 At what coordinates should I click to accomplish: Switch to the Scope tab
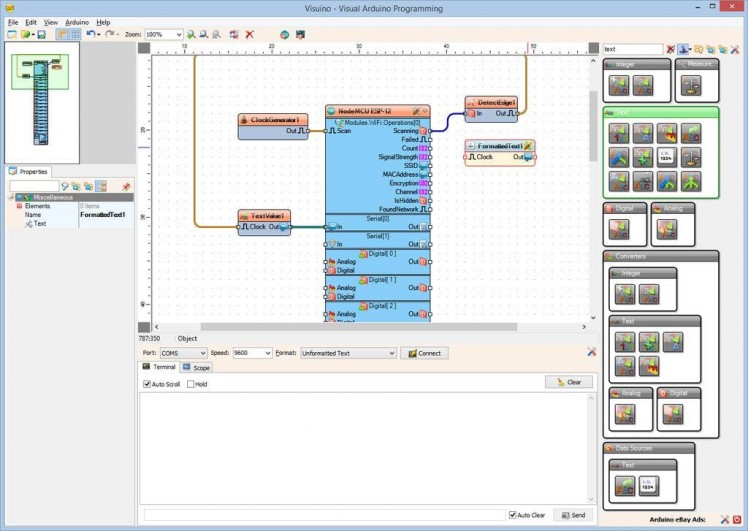click(196, 368)
